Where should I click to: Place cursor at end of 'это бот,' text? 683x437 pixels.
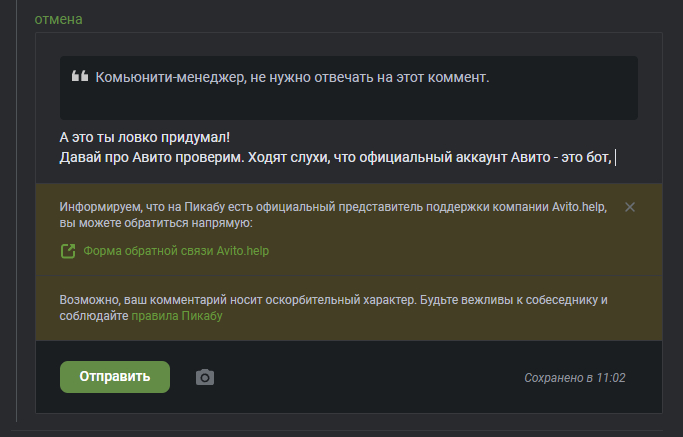(x=613, y=157)
